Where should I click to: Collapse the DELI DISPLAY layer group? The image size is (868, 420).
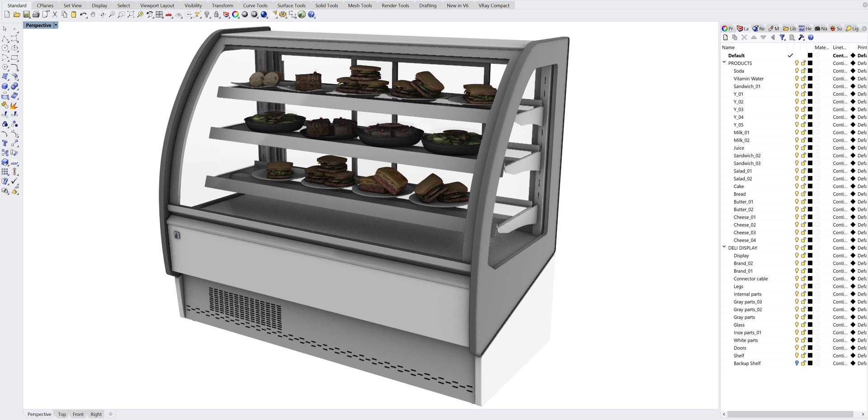point(724,247)
